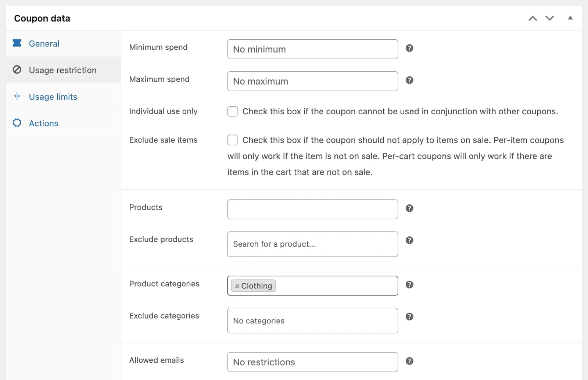This screenshot has height=380, width=588.
Task: Click the Product categories label
Action: click(164, 284)
